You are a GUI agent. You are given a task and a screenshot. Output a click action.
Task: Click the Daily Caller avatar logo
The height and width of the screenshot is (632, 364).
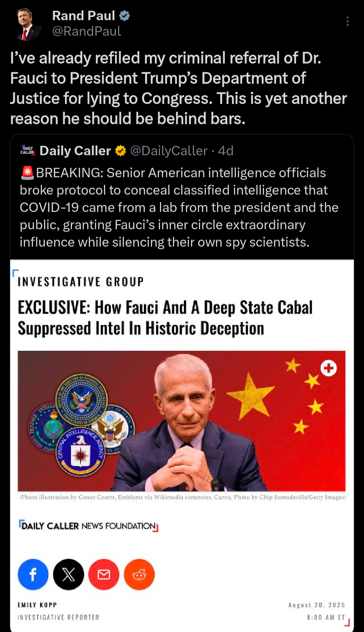27,151
